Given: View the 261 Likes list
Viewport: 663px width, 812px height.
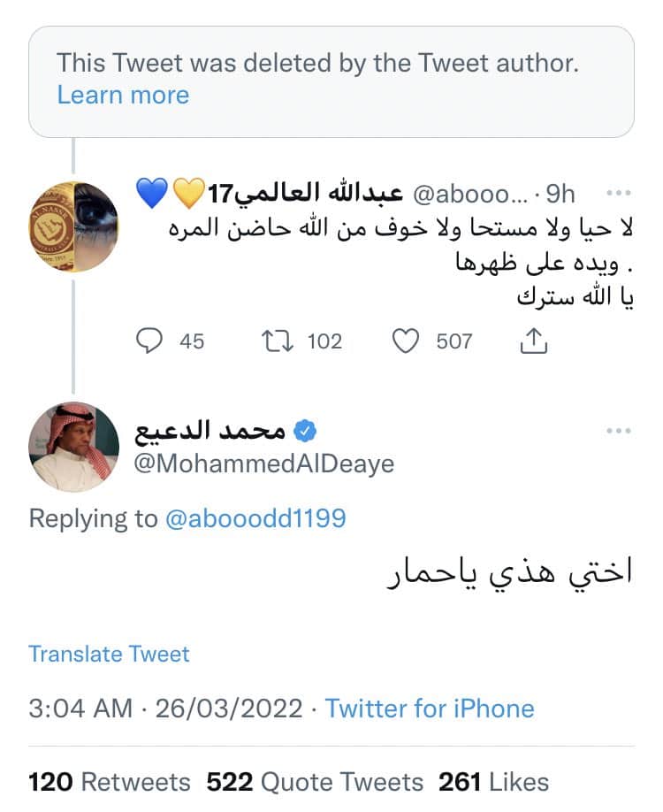Looking at the screenshot, I should coord(493,782).
